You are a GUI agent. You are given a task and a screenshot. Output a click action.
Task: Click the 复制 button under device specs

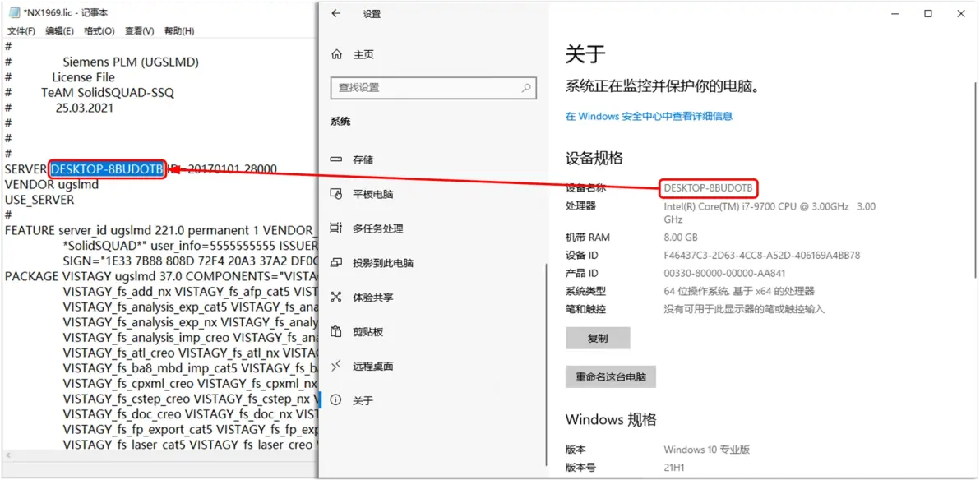[598, 338]
